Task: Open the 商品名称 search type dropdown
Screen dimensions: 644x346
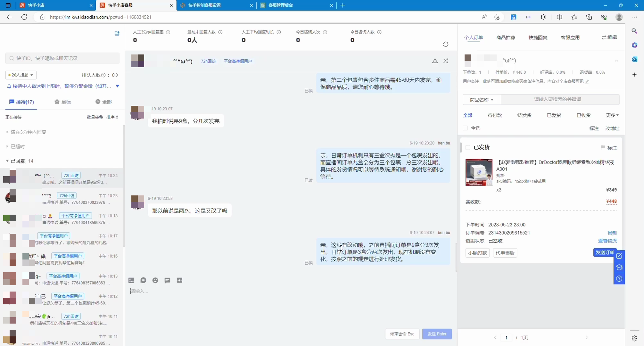Action: click(482, 100)
